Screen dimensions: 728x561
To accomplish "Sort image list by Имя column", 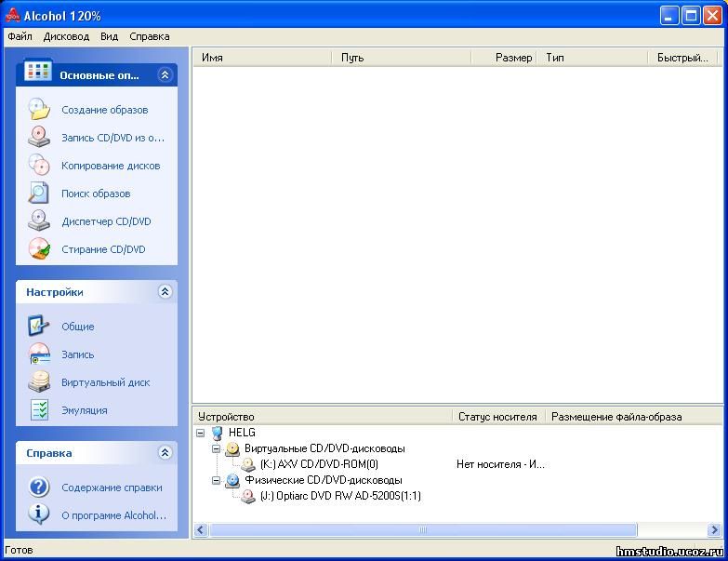I will tap(262, 58).
